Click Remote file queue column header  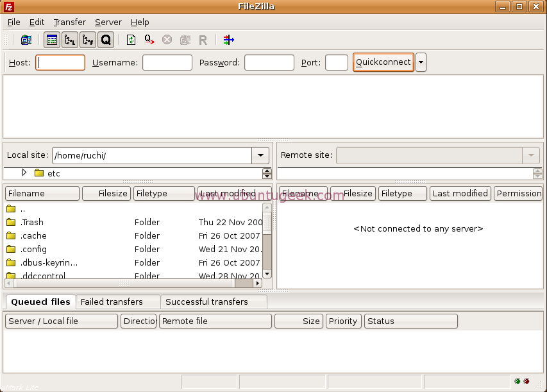pyautogui.click(x=215, y=321)
